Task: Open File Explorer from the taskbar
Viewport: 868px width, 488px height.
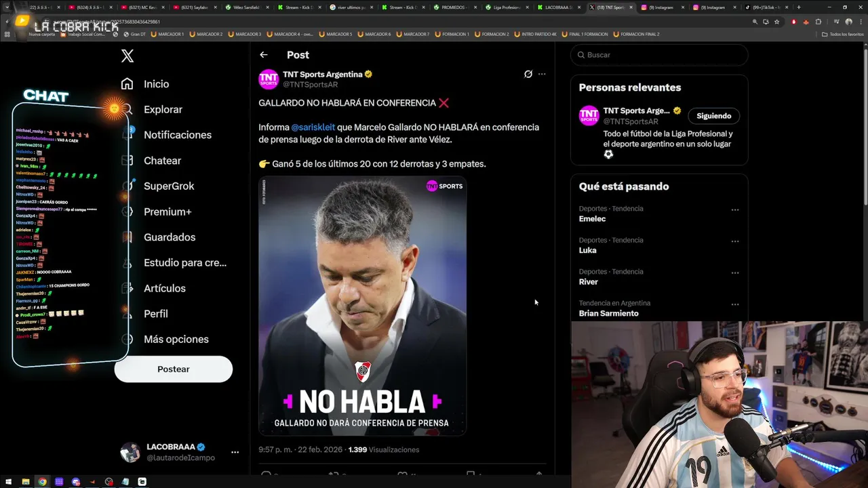Action: pos(26,482)
